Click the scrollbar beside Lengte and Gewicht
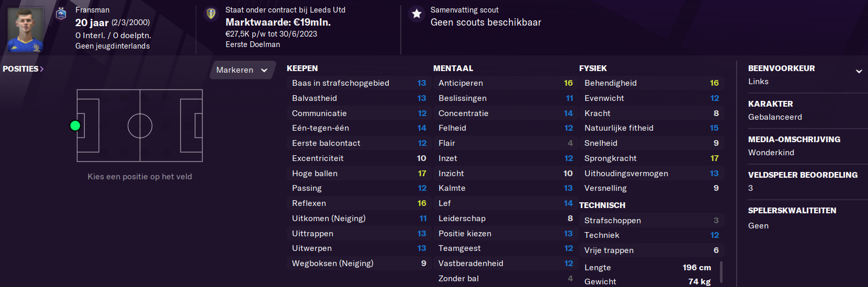The image size is (868, 287). point(722,272)
